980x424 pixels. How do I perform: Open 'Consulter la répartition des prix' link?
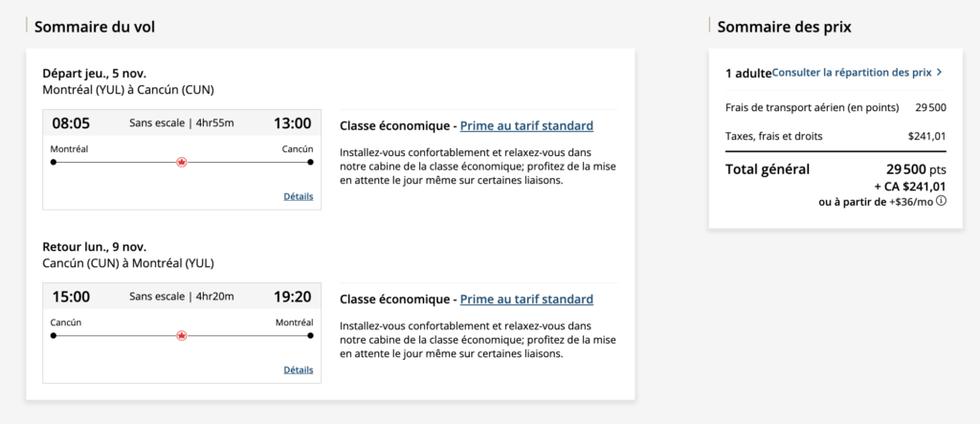(851, 72)
